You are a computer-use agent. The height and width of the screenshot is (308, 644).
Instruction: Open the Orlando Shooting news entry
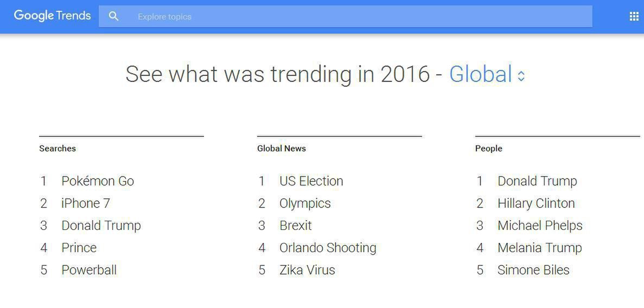[x=328, y=248]
